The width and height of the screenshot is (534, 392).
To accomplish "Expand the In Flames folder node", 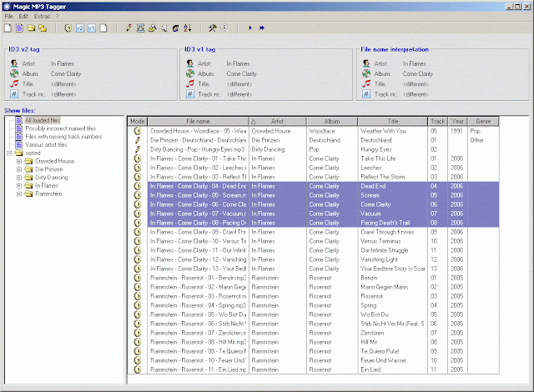I will pyautogui.click(x=19, y=186).
